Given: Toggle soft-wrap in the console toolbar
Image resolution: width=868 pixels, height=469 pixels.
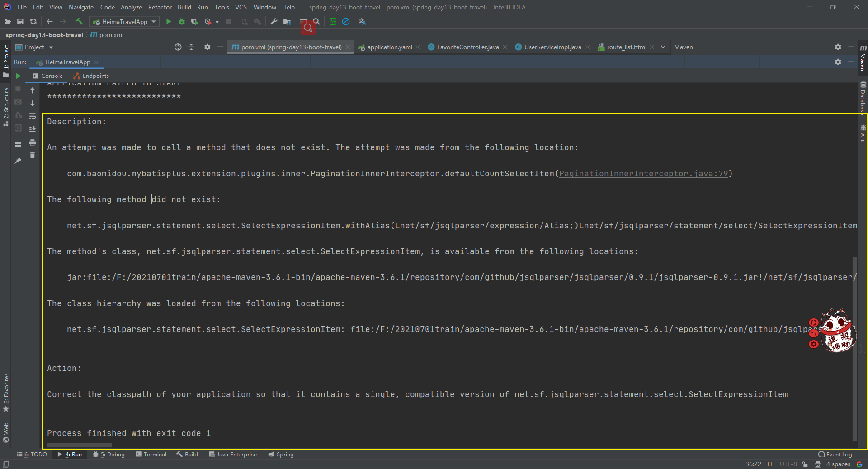Looking at the screenshot, I should point(33,116).
